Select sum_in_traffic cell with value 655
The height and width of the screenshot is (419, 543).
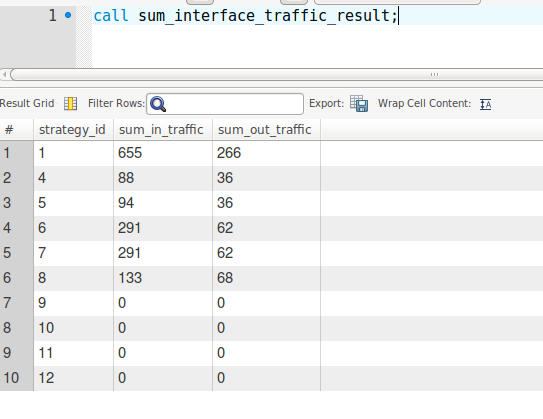pyautogui.click(x=163, y=153)
